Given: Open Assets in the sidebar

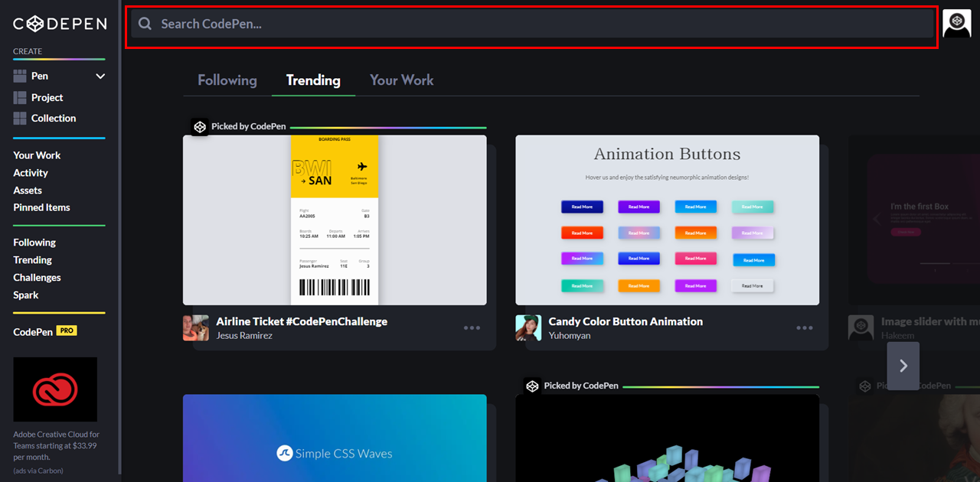Looking at the screenshot, I should [28, 191].
